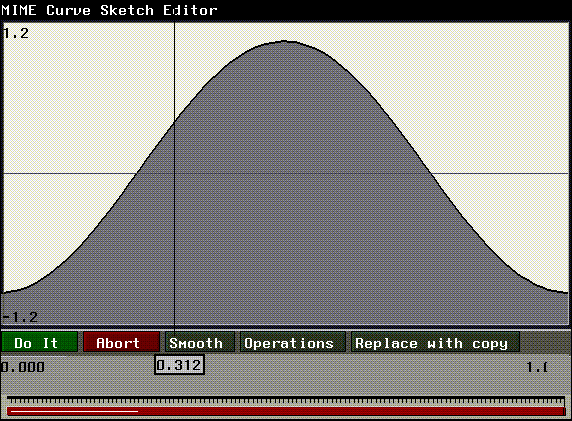Screen dimensions: 572x421
Task: Click the right end of the red bar
Action: (x=562, y=412)
